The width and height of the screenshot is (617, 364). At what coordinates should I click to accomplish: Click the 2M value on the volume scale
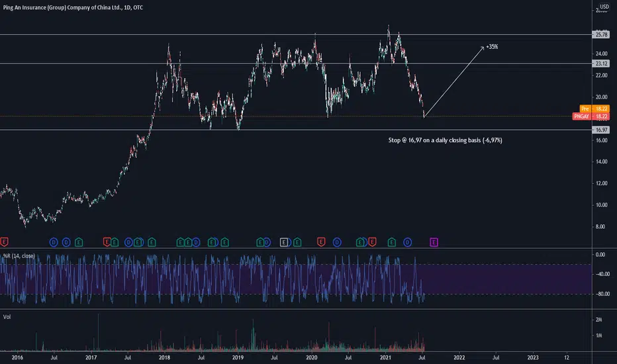pos(598,320)
